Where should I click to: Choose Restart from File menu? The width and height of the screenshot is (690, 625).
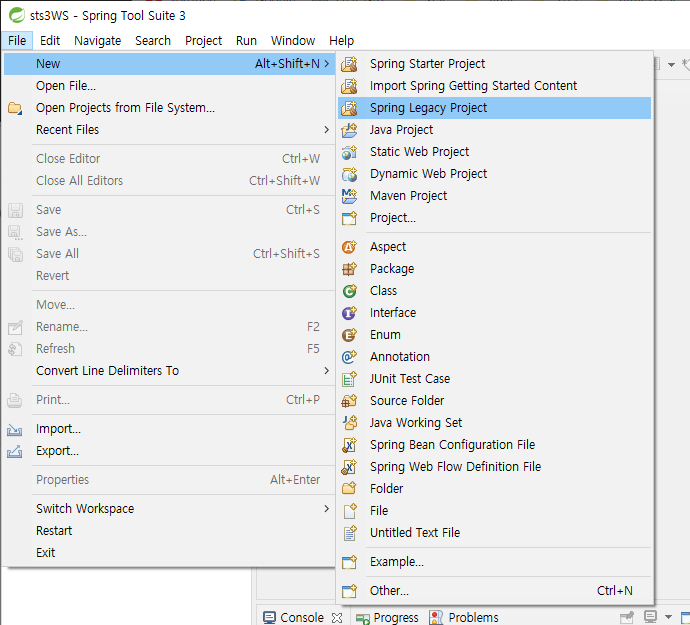pos(169,531)
